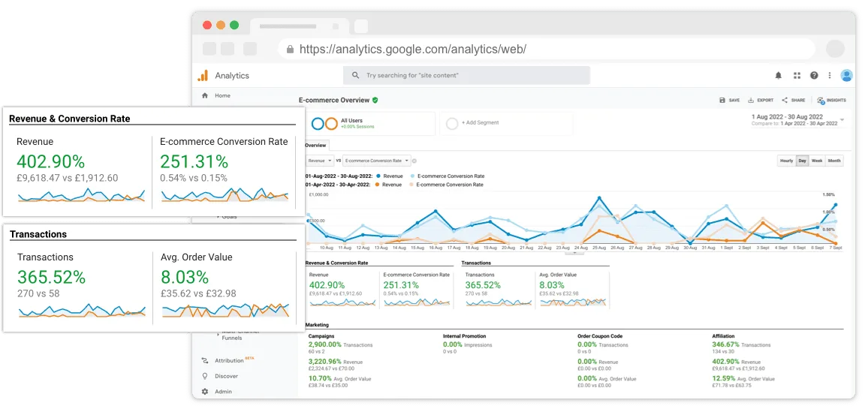Expand the date range arrow
868x412 pixels.
842,119
